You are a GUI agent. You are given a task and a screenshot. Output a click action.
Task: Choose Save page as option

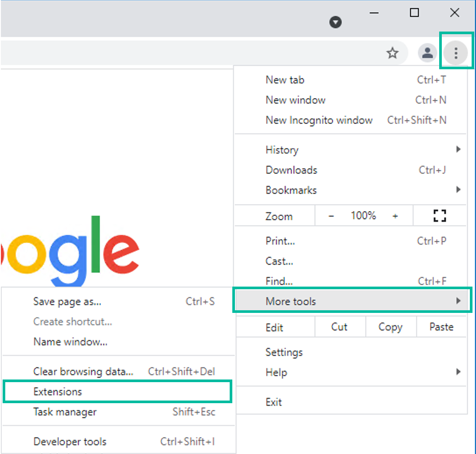(x=67, y=301)
